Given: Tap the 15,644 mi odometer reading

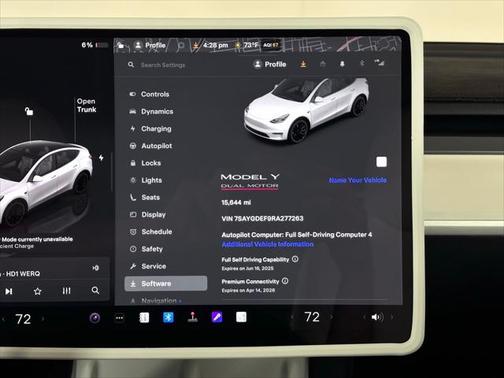Looking at the screenshot, I should pyautogui.click(x=236, y=203).
